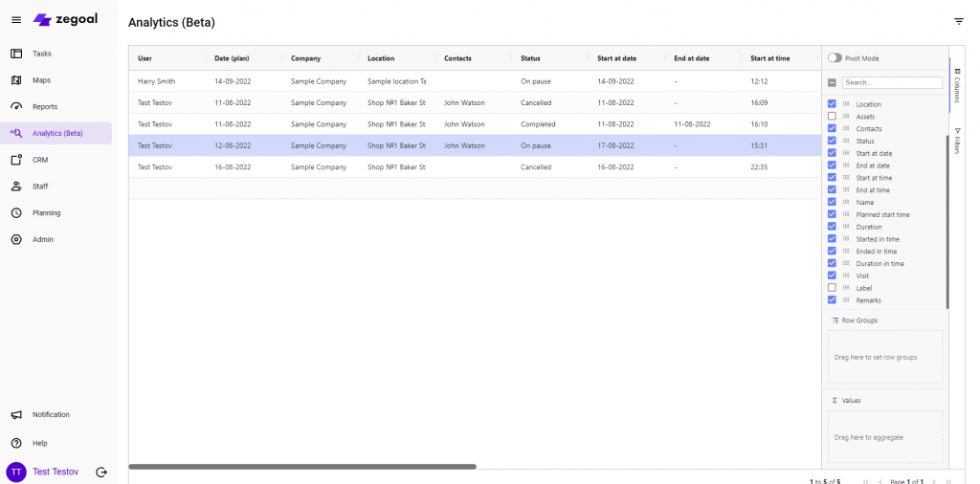The height and width of the screenshot is (484, 980).
Task: Check the Label column checkbox
Action: pos(833,288)
